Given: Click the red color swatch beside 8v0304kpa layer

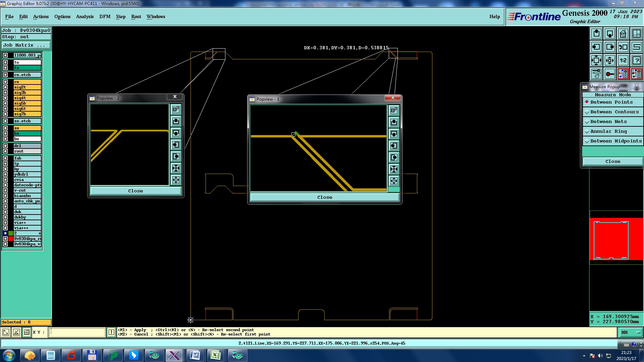Looking at the screenshot, I should 11,239.
